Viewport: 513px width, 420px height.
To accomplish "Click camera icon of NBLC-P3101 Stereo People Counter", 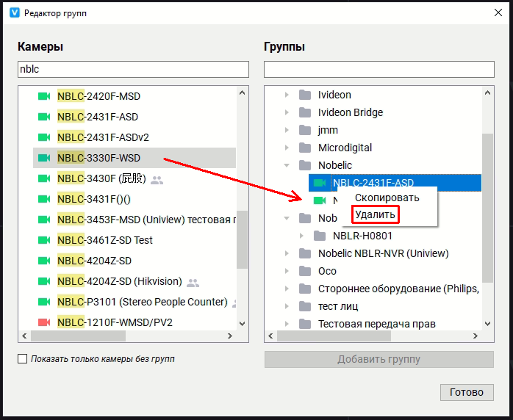I will (44, 302).
